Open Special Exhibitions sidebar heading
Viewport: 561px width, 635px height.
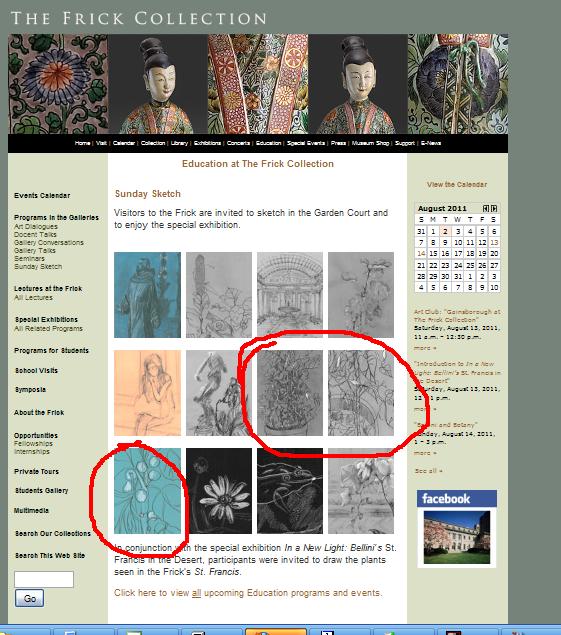46,320
